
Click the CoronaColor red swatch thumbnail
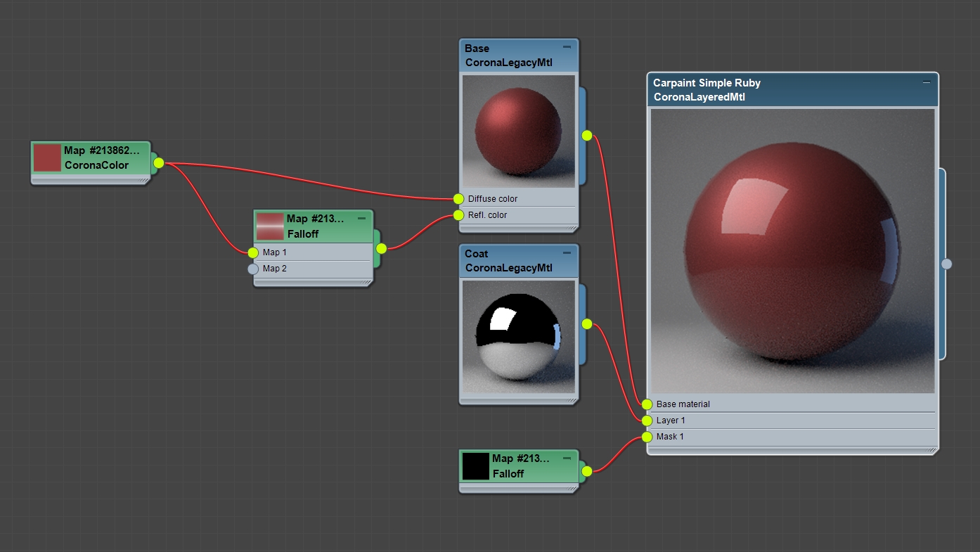[48, 158]
